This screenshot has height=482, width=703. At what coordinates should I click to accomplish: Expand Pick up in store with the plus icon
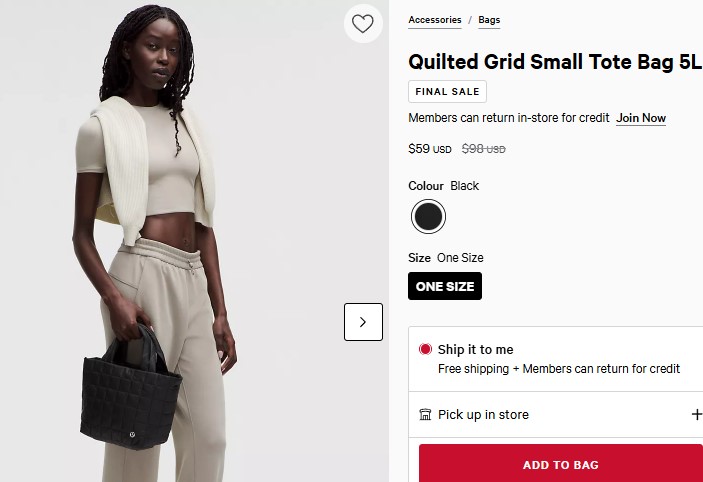tap(696, 414)
